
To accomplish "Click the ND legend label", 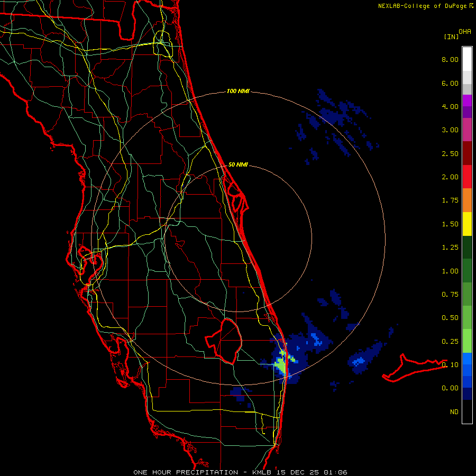I will (454, 412).
